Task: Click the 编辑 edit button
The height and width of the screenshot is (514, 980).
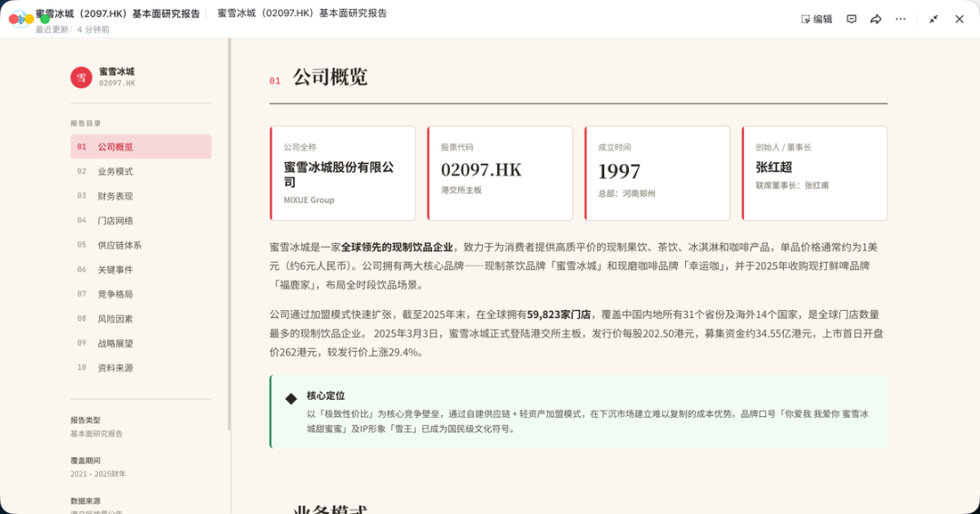Action: 817,19
